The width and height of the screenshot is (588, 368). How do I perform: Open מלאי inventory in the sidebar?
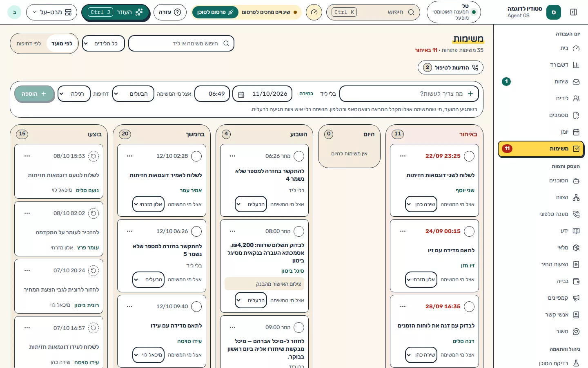click(x=541, y=247)
